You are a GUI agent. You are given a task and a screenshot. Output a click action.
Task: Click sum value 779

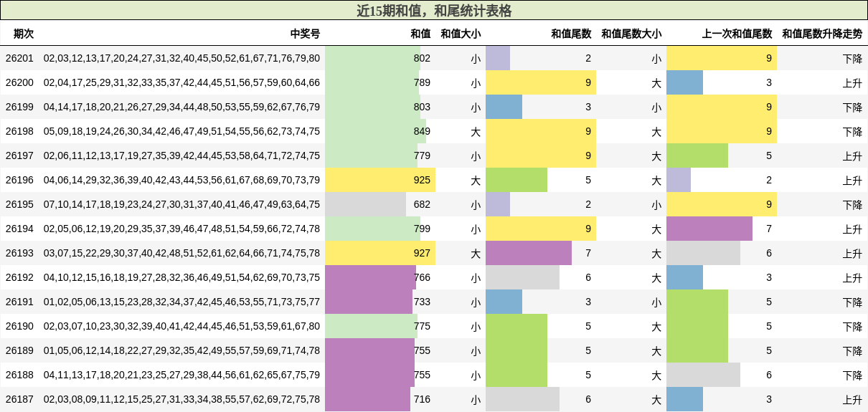[422, 155]
